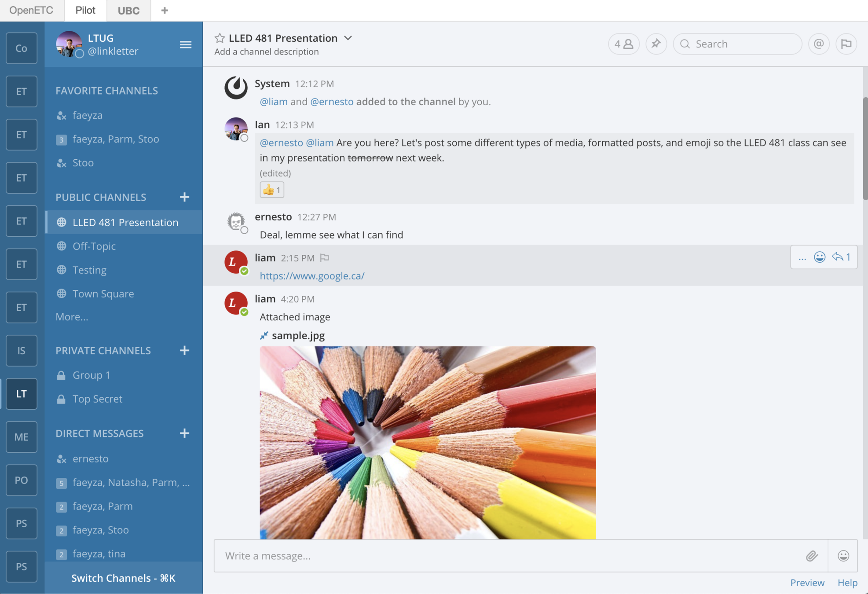Toggle the thumbs-up reaction on Ian's post
Image resolution: width=868 pixels, height=594 pixels.
coord(272,190)
